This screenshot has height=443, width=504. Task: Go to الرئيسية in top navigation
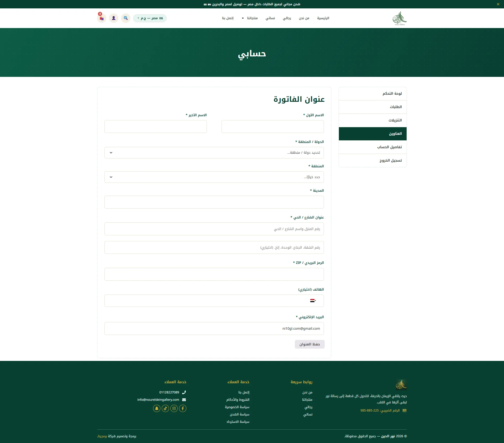click(x=323, y=18)
